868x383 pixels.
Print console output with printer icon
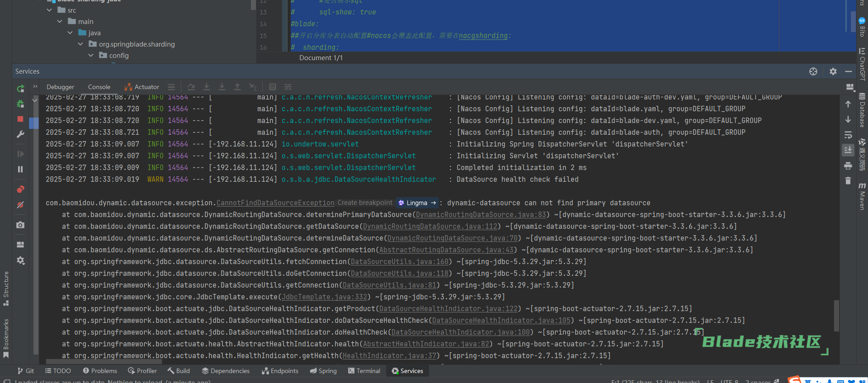[x=848, y=166]
